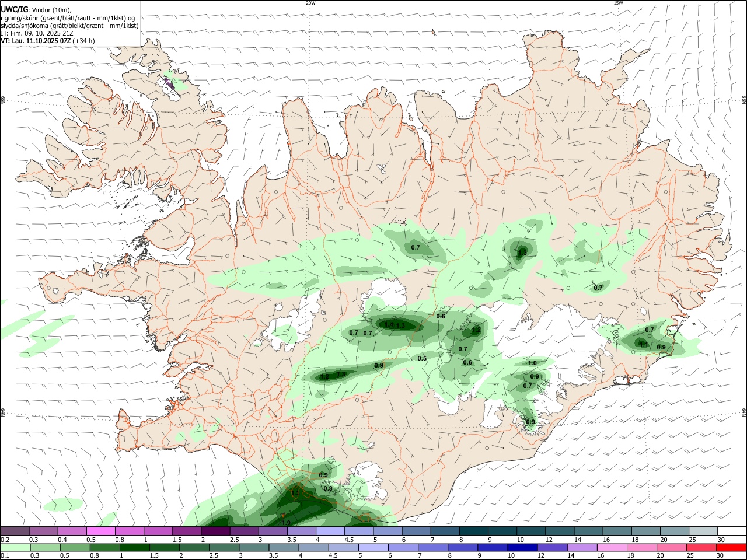The width and height of the screenshot is (747, 560).
Task: Click the 1.0 precipitation value on the map
Action: tap(532, 363)
